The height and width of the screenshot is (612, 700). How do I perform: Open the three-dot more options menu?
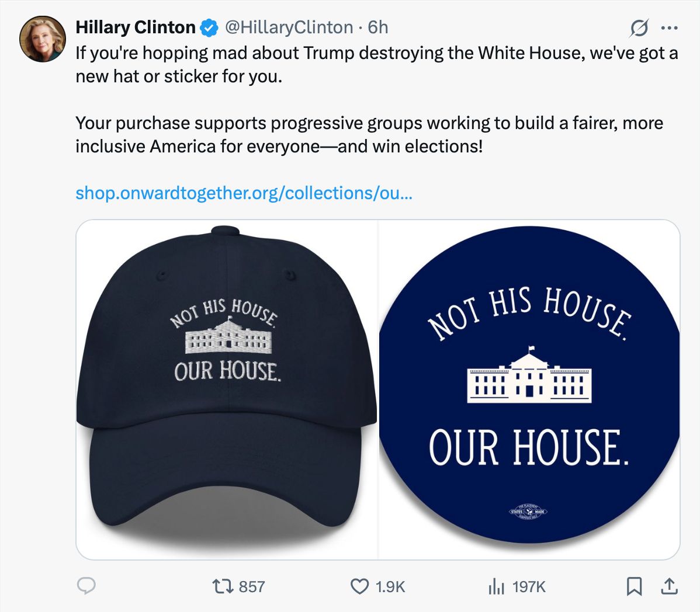point(669,27)
